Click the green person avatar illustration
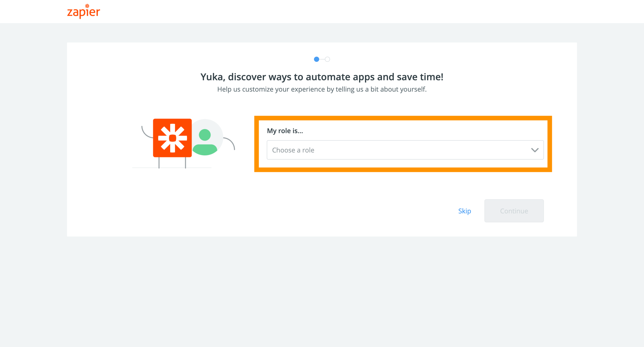The width and height of the screenshot is (644, 347). point(205,142)
